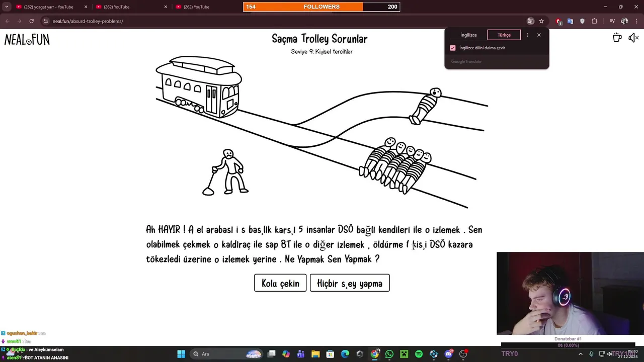The width and height of the screenshot is (644, 362).
Task: Open the red extension with the badge 1
Action: [558, 21]
